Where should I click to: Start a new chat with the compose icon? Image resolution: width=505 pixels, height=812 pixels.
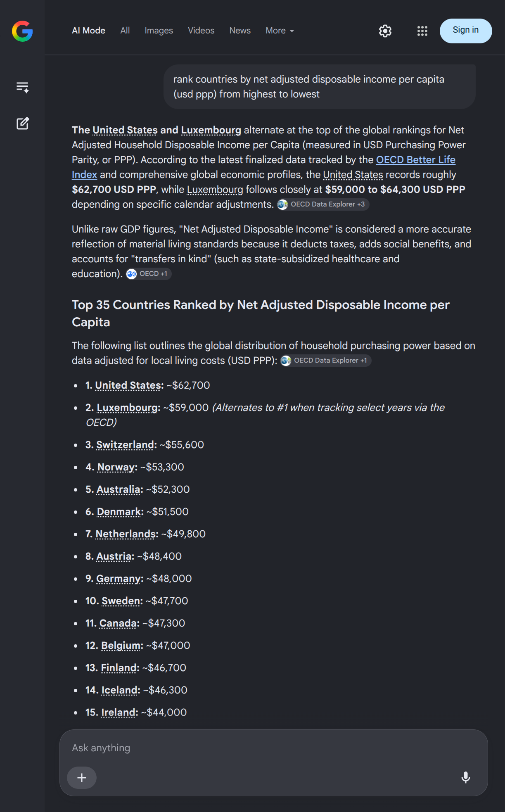point(22,123)
